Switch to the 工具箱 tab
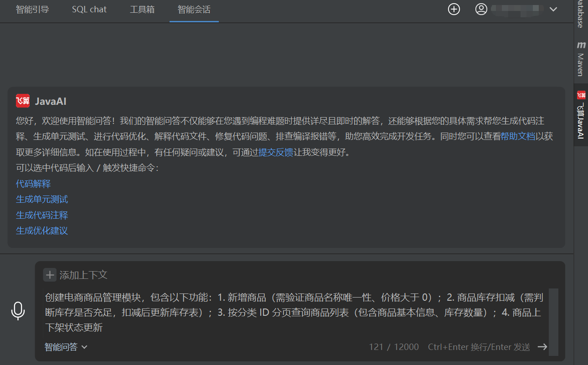This screenshot has width=588, height=365. tap(142, 9)
